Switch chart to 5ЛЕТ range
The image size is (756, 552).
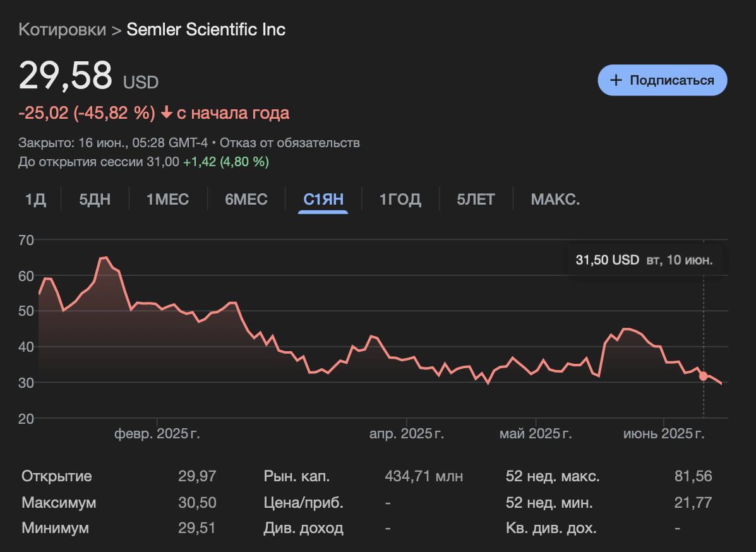click(x=476, y=199)
